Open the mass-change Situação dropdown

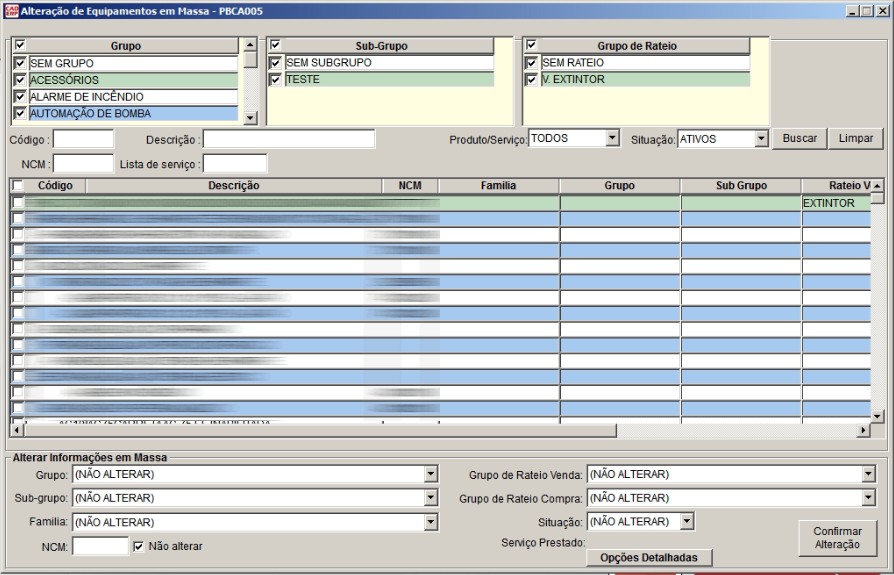(687, 521)
